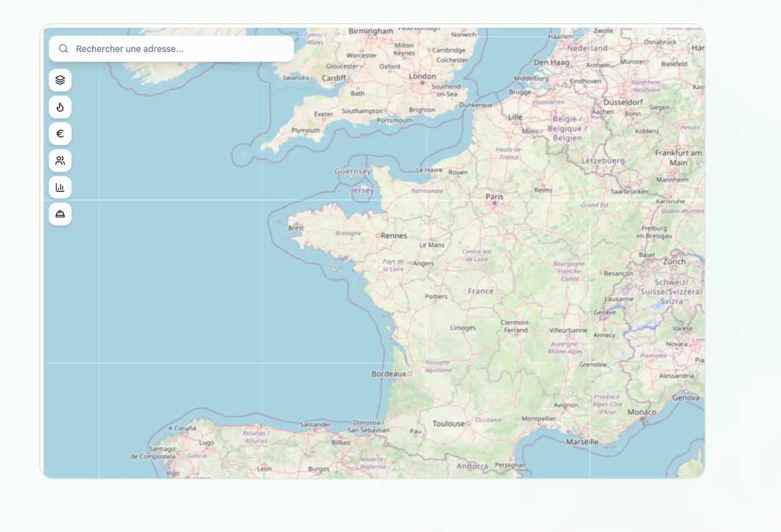Select the construction hard hat tool
This screenshot has width=781, height=532.
click(x=60, y=214)
